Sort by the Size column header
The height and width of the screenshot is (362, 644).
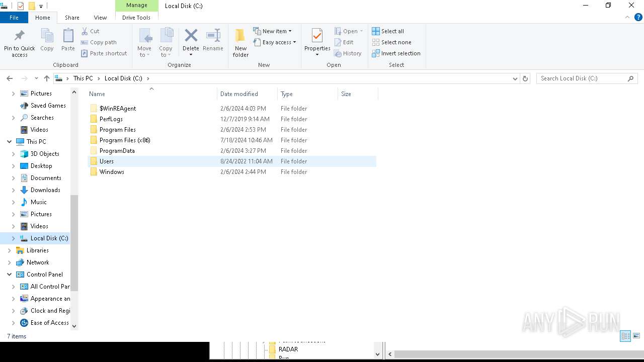pos(358,94)
